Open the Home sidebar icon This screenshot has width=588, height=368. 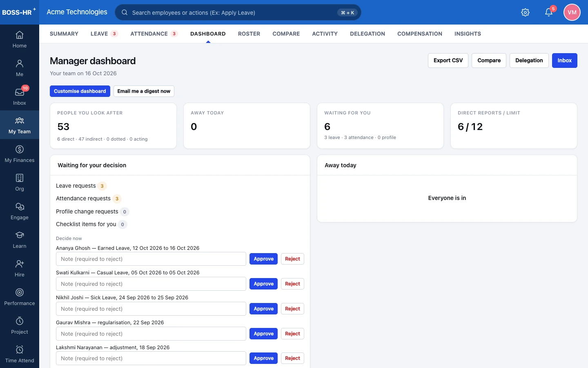(x=20, y=39)
